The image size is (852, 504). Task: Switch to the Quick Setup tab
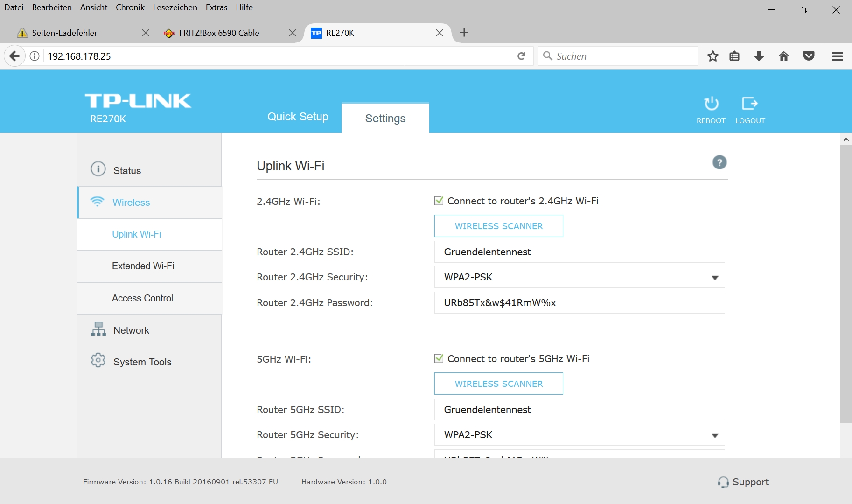298,117
